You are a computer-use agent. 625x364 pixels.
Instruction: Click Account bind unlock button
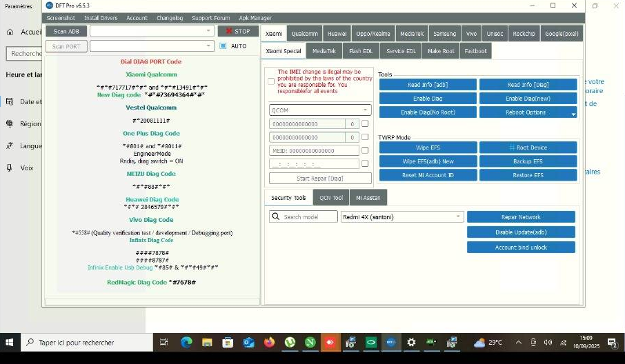pos(521,247)
